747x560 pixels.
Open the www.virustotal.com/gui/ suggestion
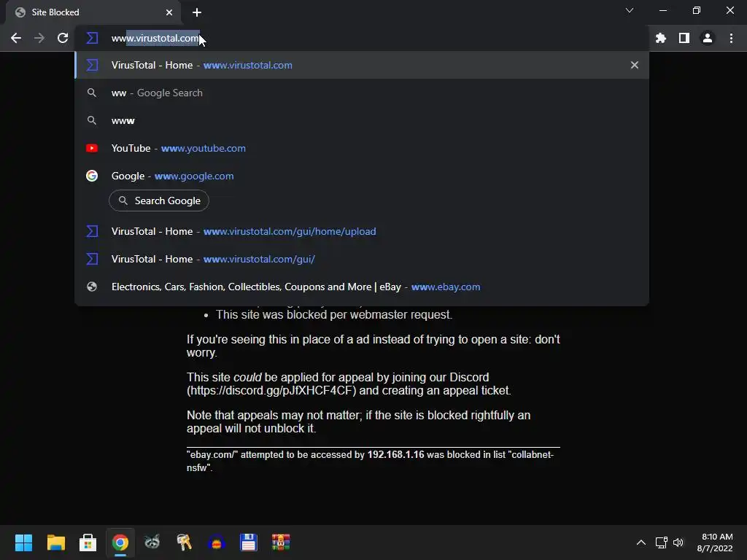coord(362,259)
